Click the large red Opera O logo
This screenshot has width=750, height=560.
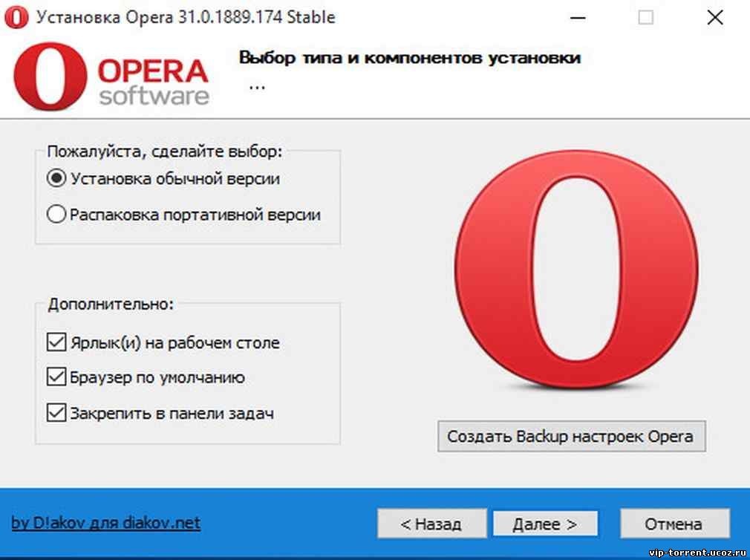pos(576,270)
